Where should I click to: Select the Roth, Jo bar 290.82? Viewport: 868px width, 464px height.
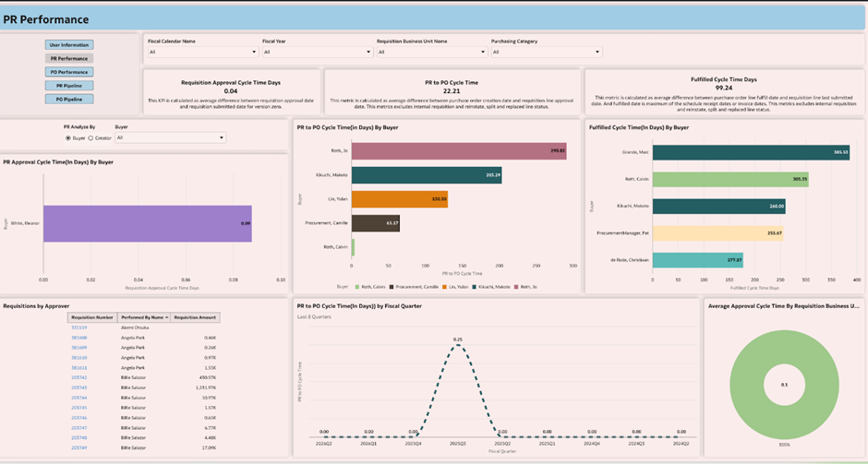(459, 151)
